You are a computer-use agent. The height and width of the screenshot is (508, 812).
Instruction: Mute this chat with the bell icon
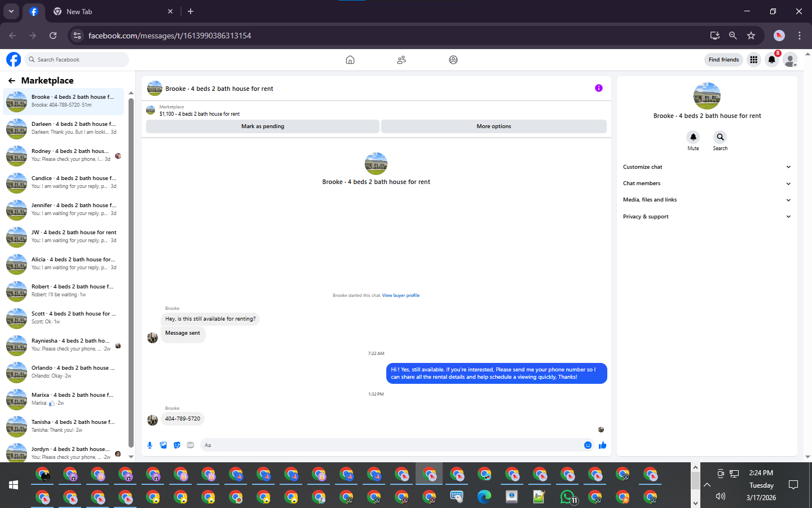pyautogui.click(x=693, y=137)
